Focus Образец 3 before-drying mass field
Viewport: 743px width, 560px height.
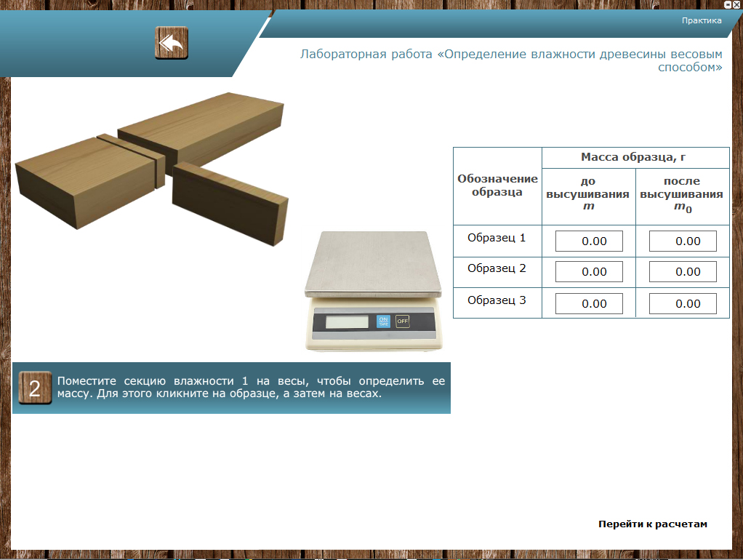(589, 304)
